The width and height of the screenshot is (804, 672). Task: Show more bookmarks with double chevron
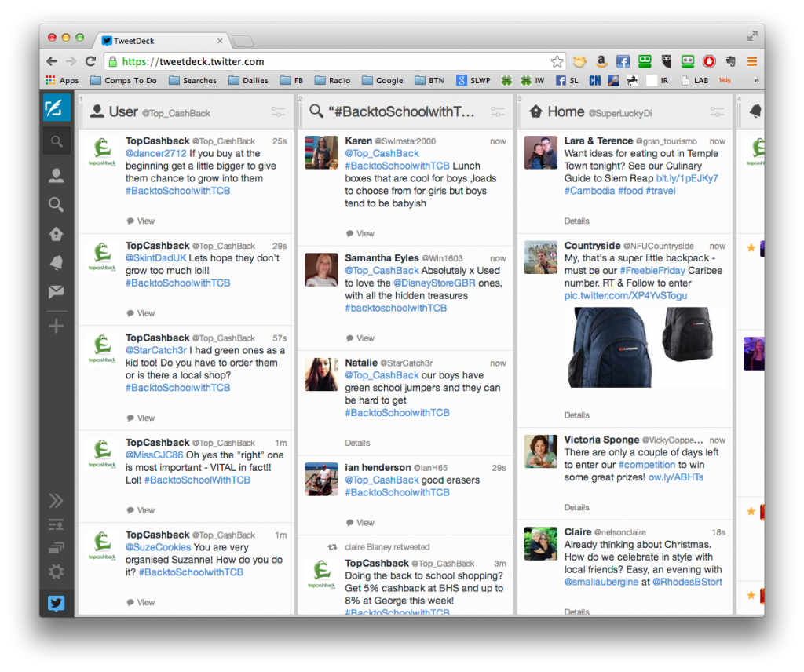(x=756, y=81)
